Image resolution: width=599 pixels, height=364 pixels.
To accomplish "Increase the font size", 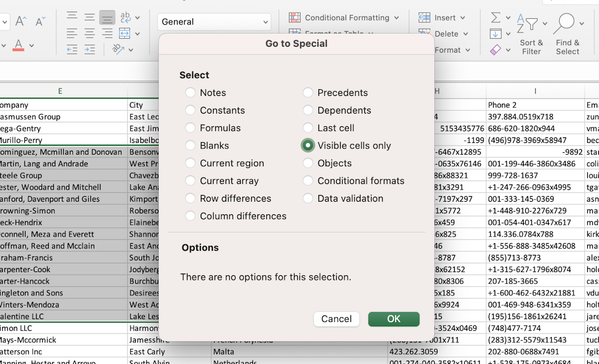I will pyautogui.click(x=19, y=20).
